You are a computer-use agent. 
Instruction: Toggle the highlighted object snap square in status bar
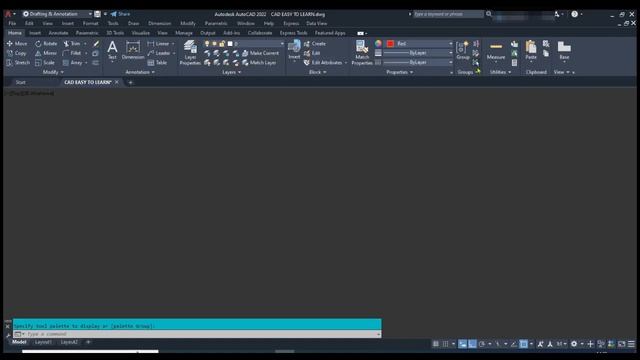click(x=524, y=344)
